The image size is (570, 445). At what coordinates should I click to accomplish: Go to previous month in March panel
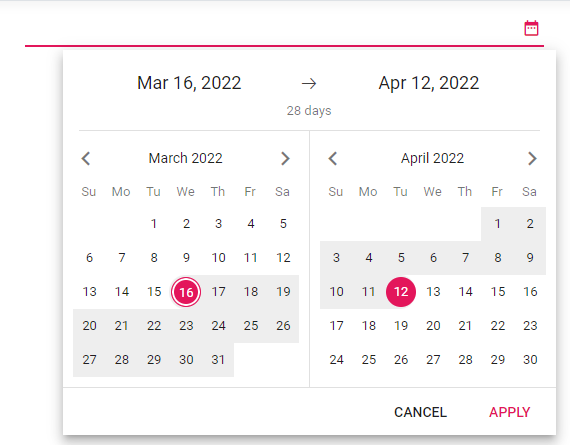tap(86, 159)
